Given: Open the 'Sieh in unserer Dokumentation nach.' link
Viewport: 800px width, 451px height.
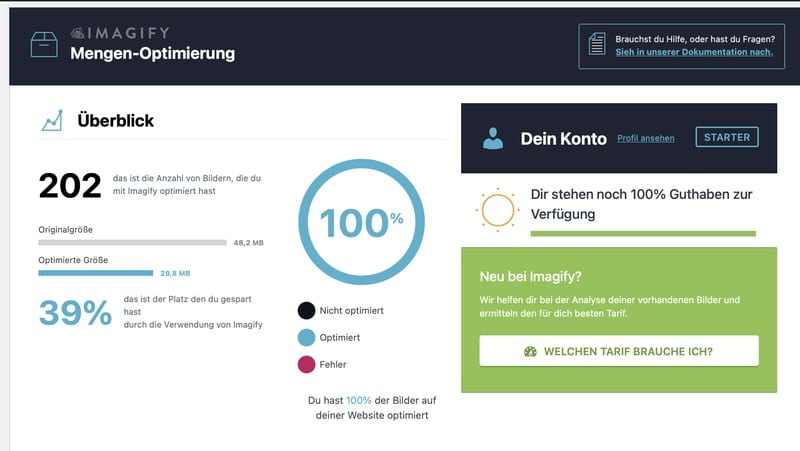Looking at the screenshot, I should pyautogui.click(x=694, y=52).
